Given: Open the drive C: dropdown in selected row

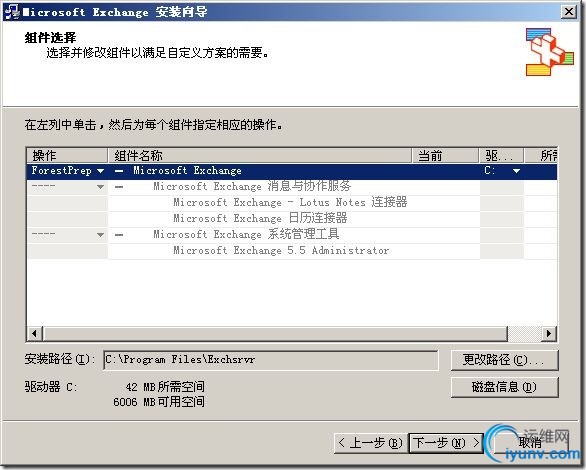Looking at the screenshot, I should 516,171.
